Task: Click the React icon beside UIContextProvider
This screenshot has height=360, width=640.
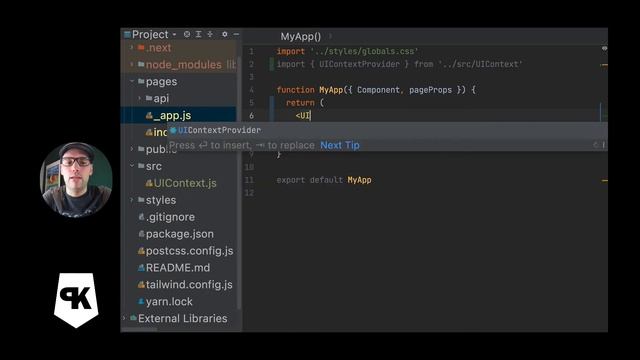Action: click(x=173, y=130)
